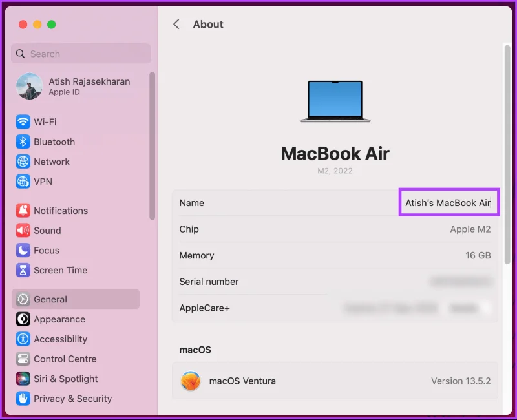
Task: Click the sidebar vertical scrollbar
Action: [152, 146]
